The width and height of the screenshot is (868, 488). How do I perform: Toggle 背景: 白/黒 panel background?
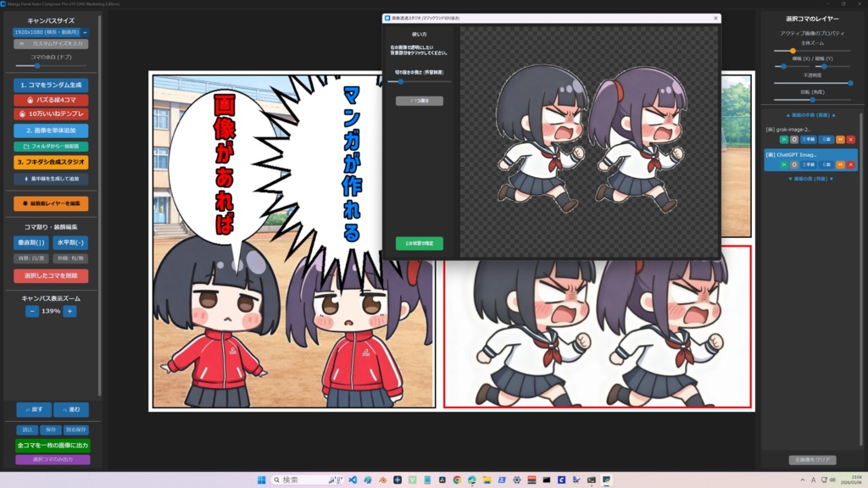[x=31, y=258]
